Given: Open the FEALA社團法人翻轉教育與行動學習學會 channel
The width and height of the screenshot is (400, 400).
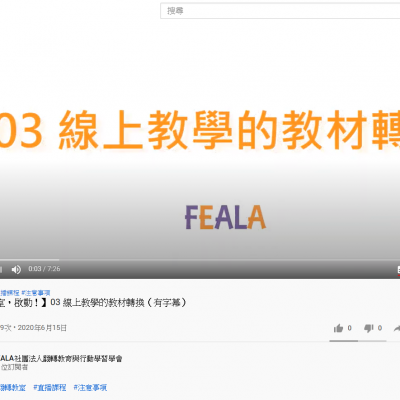Looking at the screenshot, I should click(61, 359).
